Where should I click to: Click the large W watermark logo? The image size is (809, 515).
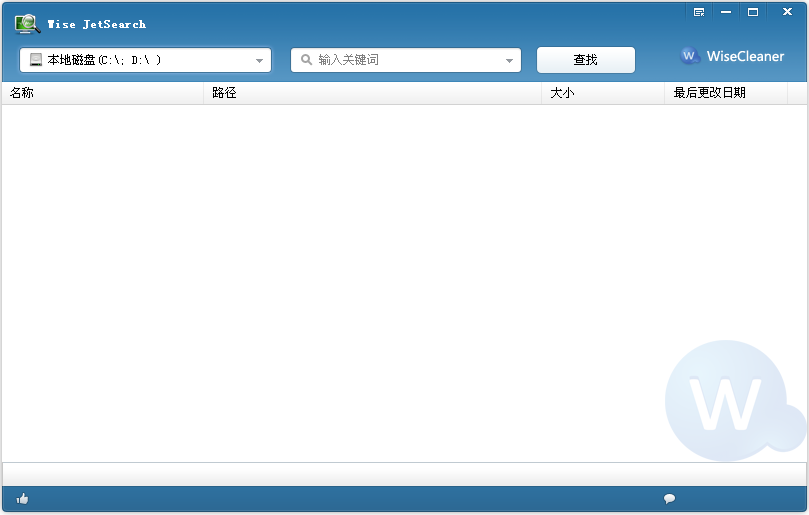tap(735, 400)
